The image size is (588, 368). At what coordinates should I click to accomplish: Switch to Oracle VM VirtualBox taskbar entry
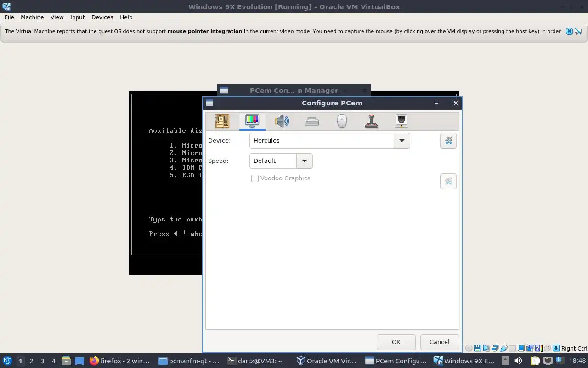point(327,361)
